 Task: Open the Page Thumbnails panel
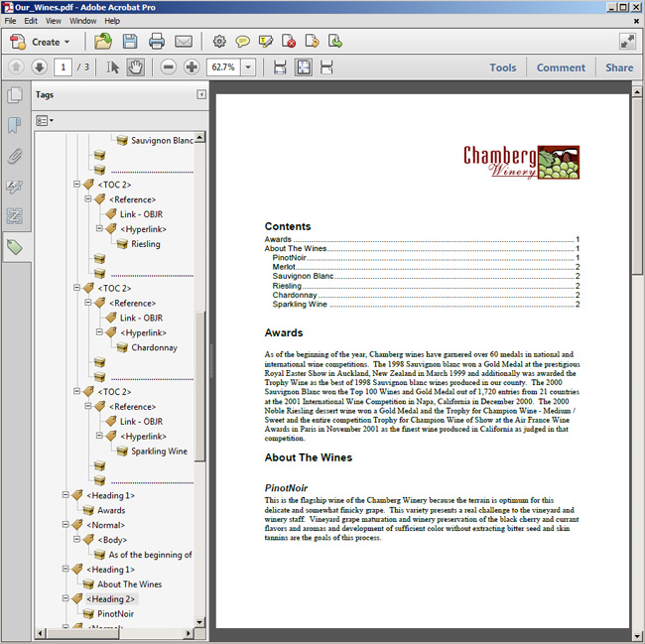click(x=15, y=96)
